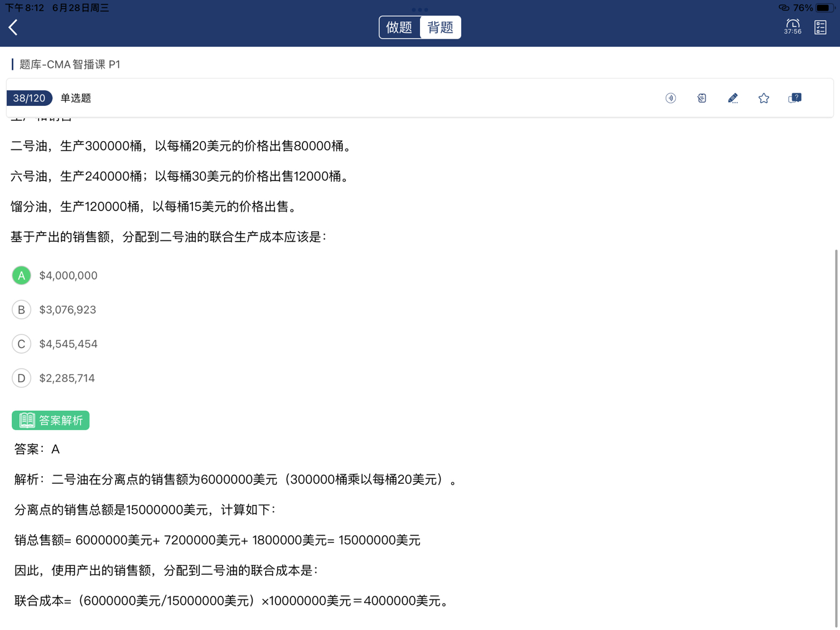Pick option D $2,285,714
840x630 pixels.
pos(22,378)
